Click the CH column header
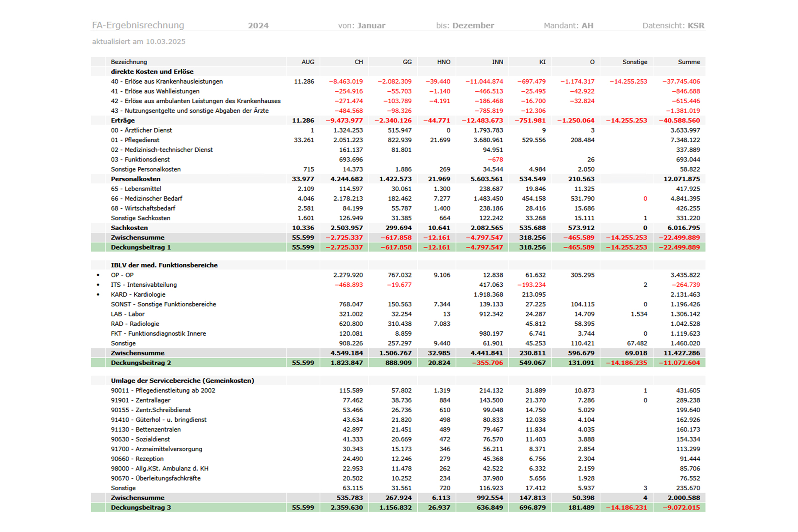This screenshot has width=798, height=532. click(359, 62)
